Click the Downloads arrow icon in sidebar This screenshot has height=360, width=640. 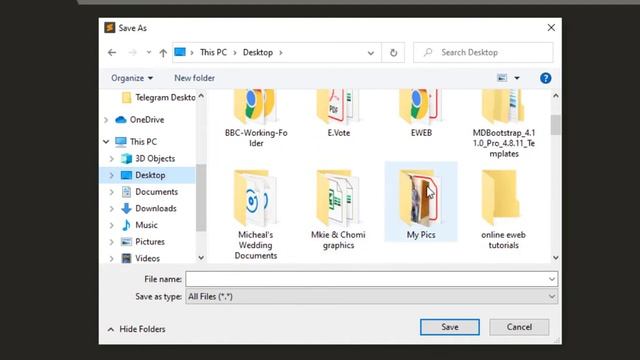coord(127,208)
